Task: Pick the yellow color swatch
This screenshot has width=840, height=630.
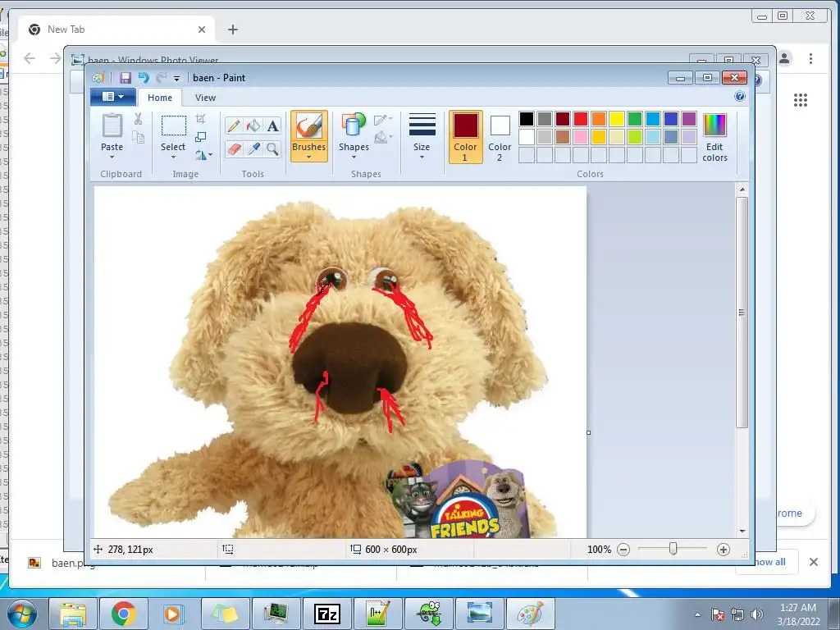Action: [x=617, y=119]
